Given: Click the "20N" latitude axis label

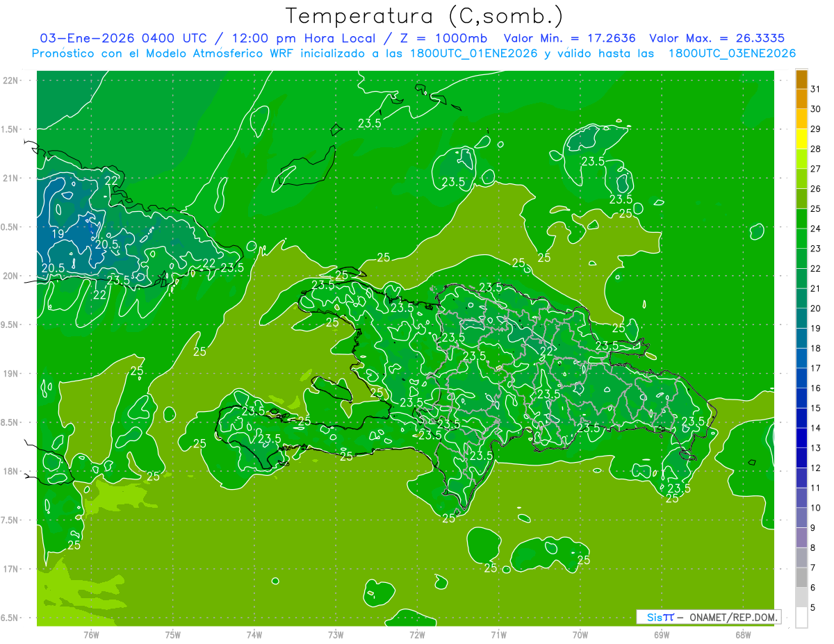Looking at the screenshot, I should 11,276.
